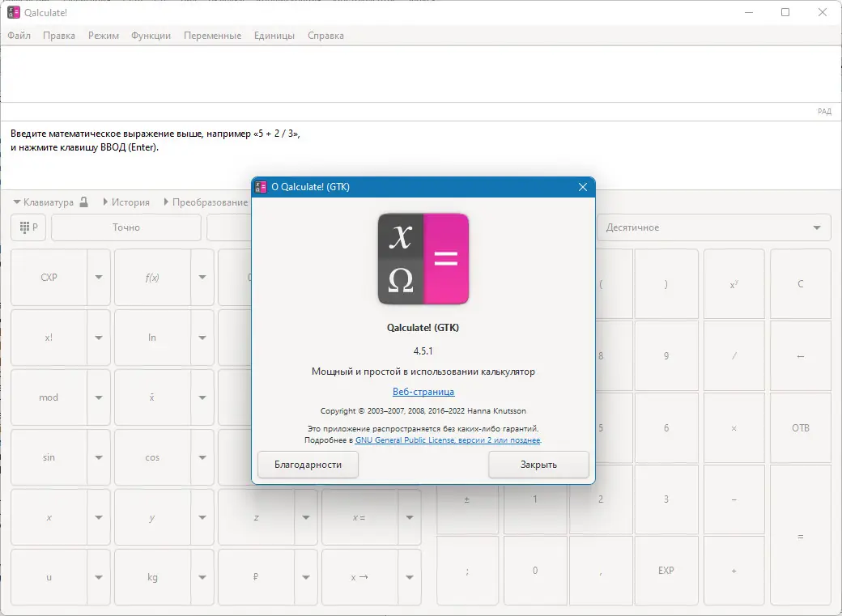
Task: Open the Правка menu
Action: 59,36
